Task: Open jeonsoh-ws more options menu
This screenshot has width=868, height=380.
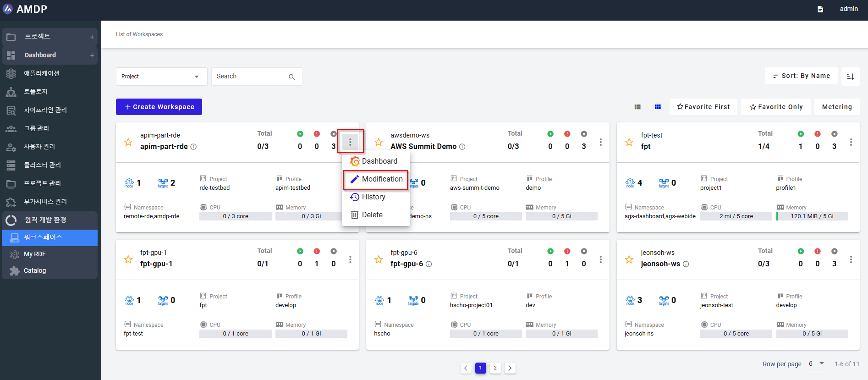Action: (x=851, y=259)
